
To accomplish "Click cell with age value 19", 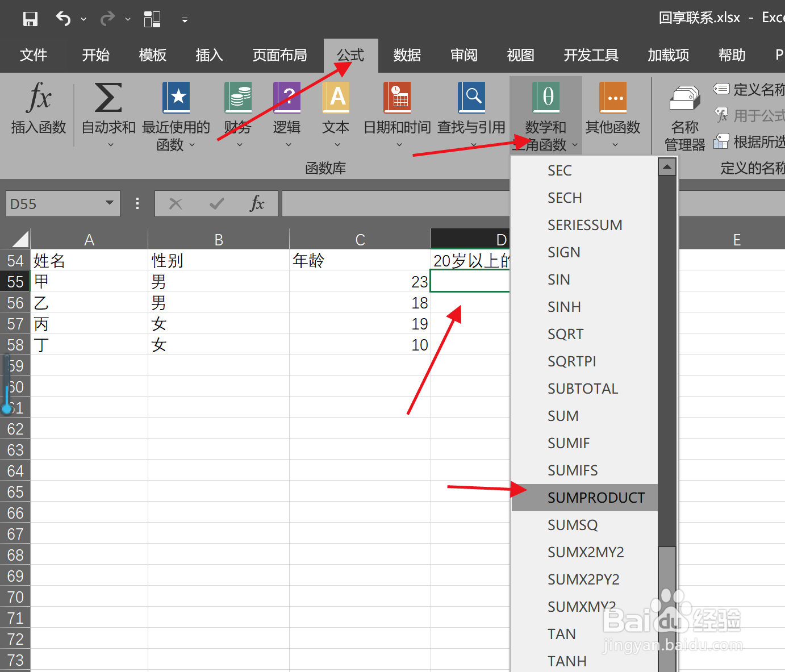I will click(360, 323).
